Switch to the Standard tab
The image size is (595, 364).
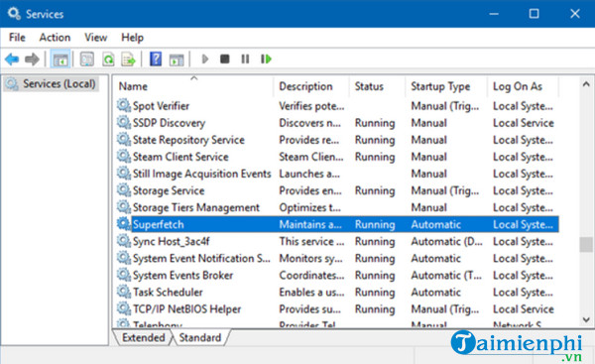[x=200, y=337]
